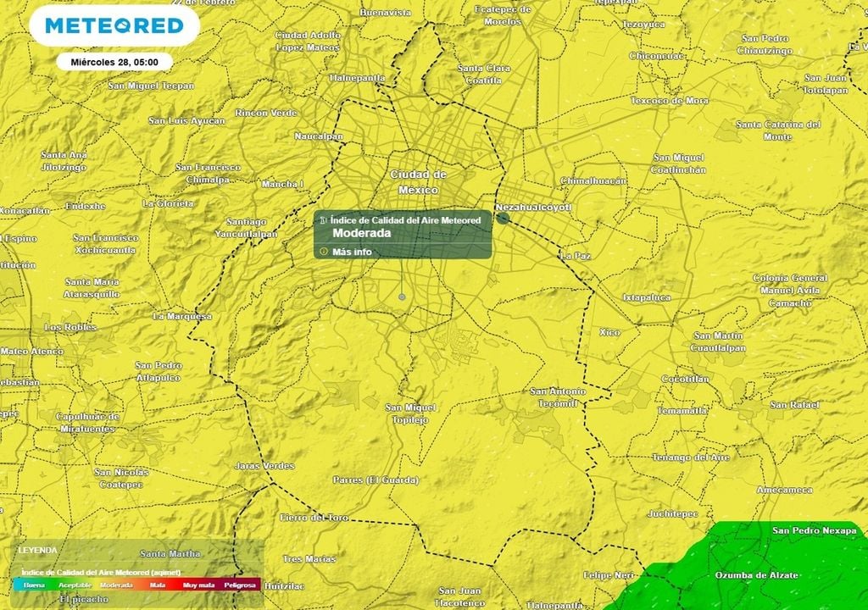Click the Ecatepec de Morelos map label

503,15
